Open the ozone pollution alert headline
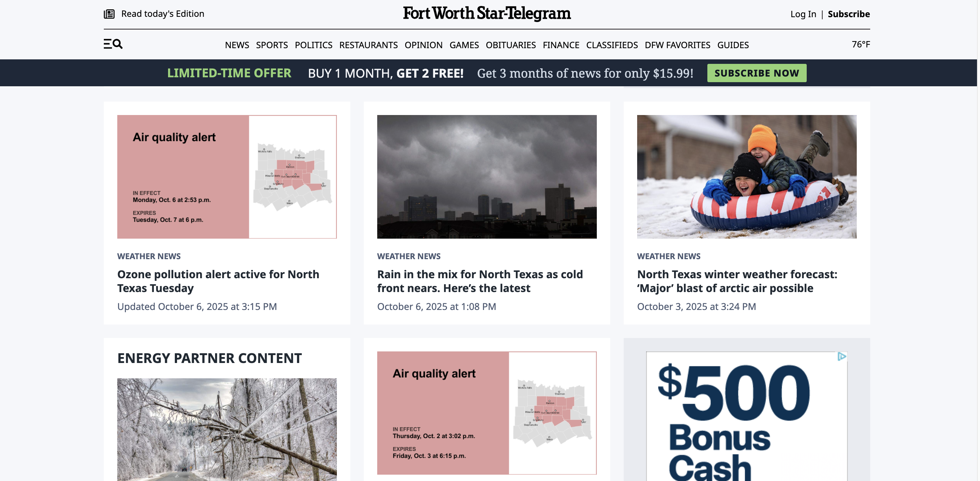Image resolution: width=980 pixels, height=481 pixels. pos(218,281)
